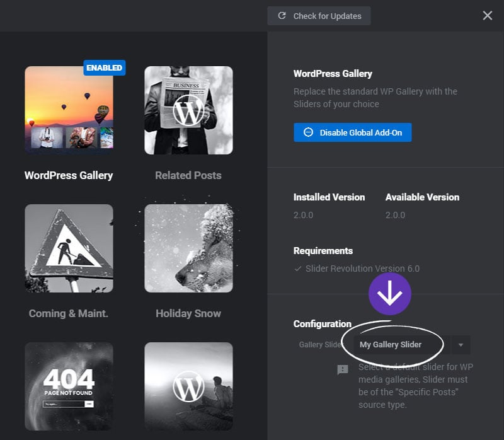Click the info comment icon in Configuration

tap(343, 369)
